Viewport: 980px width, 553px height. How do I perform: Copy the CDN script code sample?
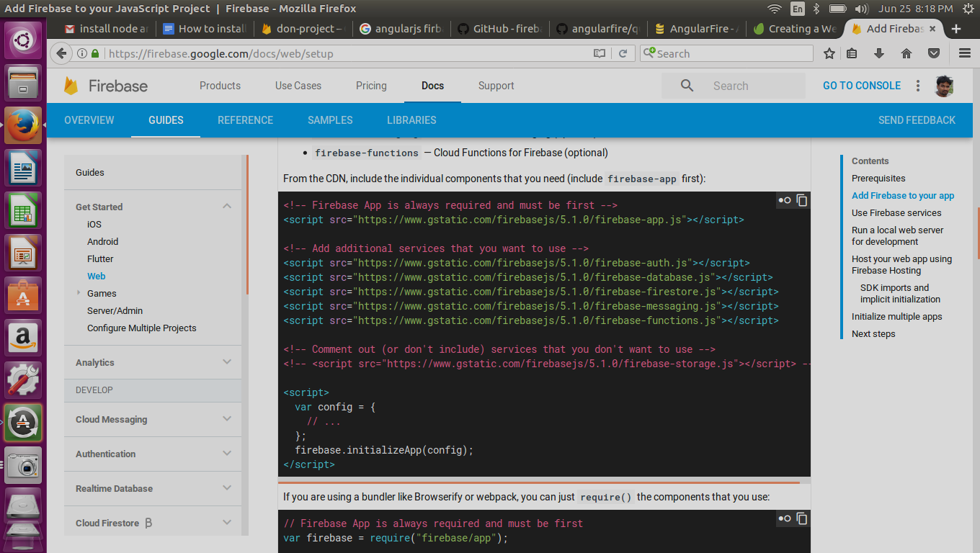pos(801,200)
